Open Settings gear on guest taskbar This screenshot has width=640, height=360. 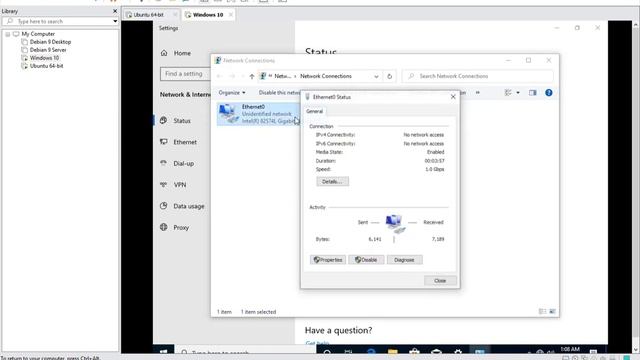(458, 351)
